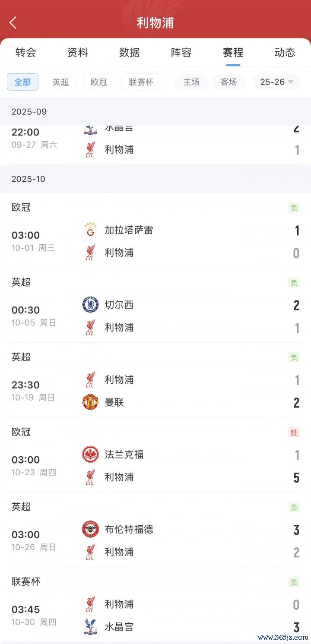Switch to the 阵容 tab
311x644 pixels.
(181, 53)
